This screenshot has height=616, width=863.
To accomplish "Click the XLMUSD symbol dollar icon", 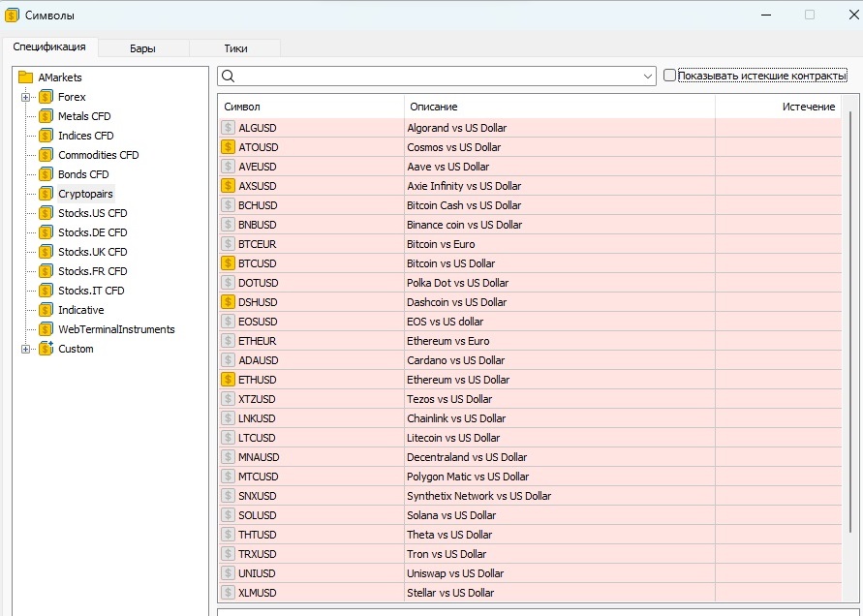I will coord(228,593).
